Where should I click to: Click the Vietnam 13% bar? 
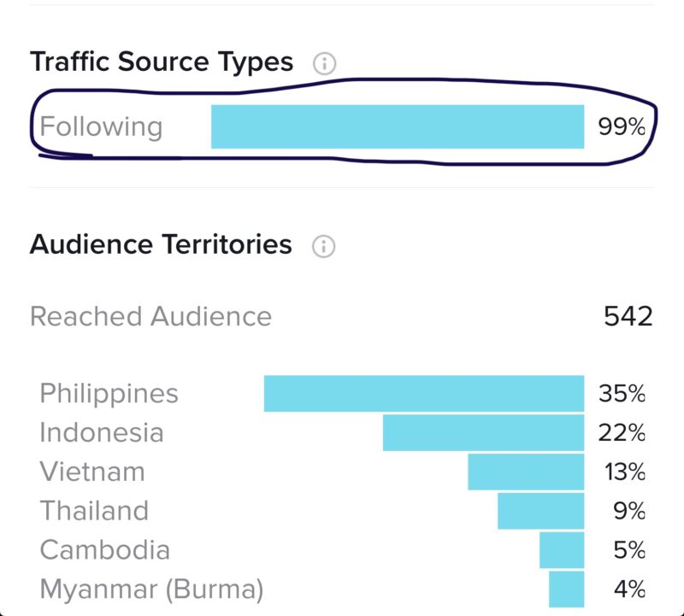526,472
